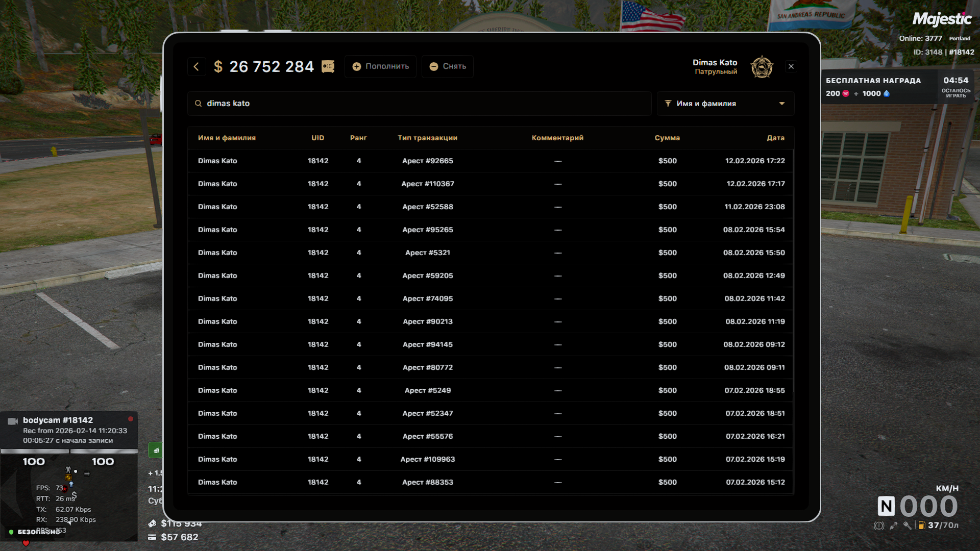This screenshot has width=980, height=551.
Task: Click the bodycam camera icon
Action: tap(13, 421)
